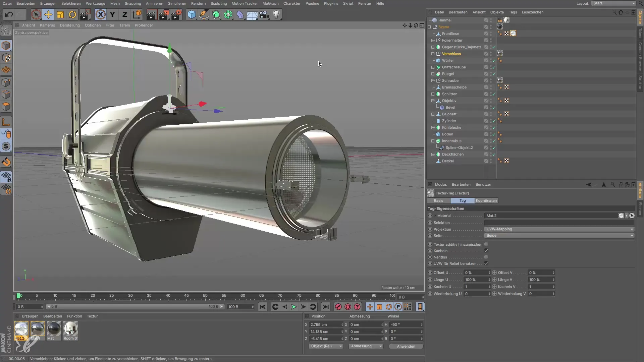Expand the Verschluss tree item

[x=433, y=54]
